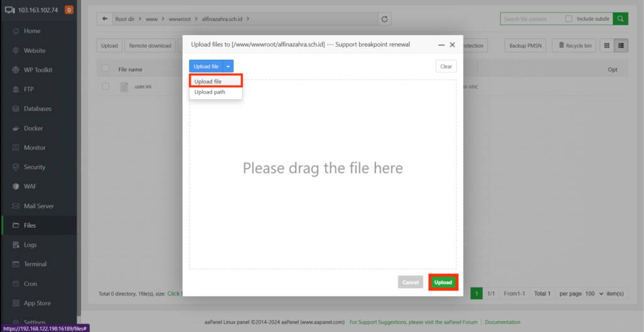Screen dimensions: 644x332
Task: Switch to grid view icon
Action: (607, 45)
